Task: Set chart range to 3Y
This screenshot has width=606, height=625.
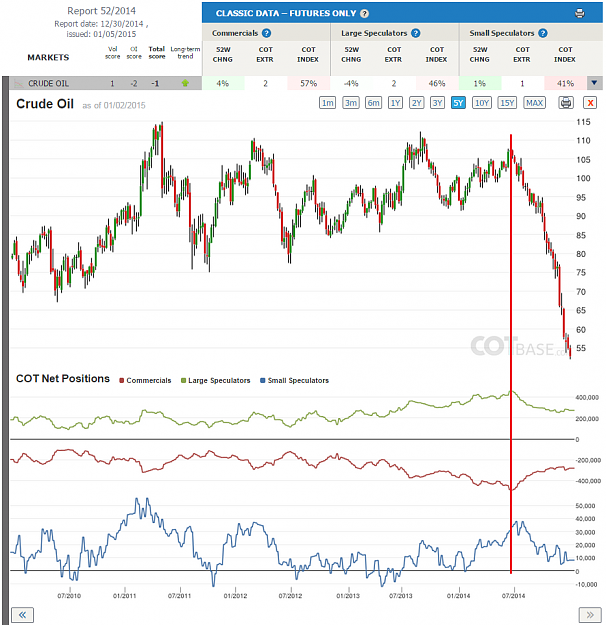Action: 437,103
